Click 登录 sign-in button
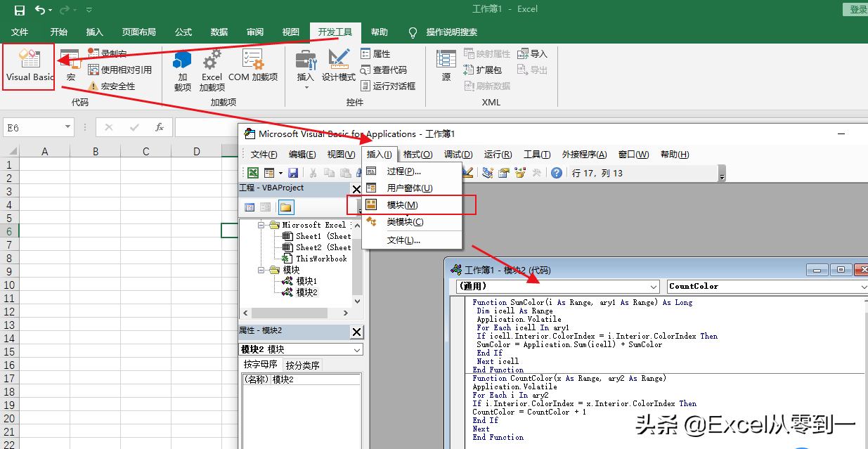868x449 pixels. (x=855, y=9)
